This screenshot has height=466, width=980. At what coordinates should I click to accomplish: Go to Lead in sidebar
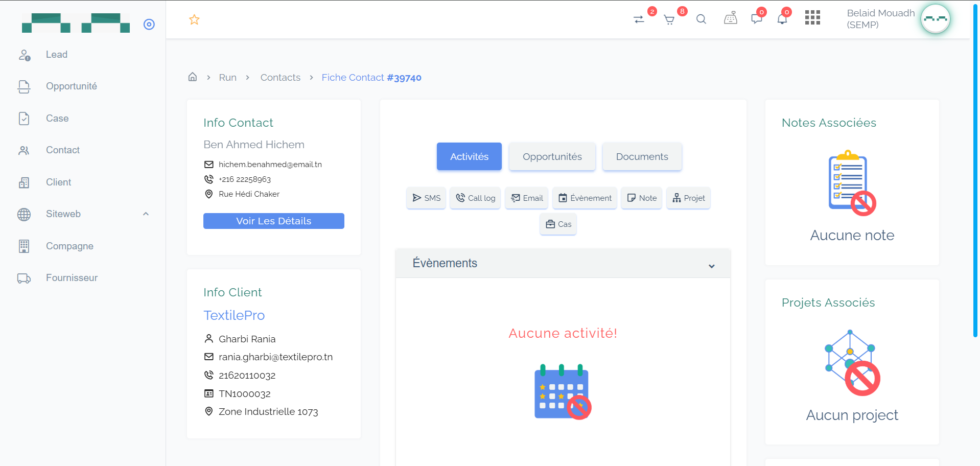point(57,55)
